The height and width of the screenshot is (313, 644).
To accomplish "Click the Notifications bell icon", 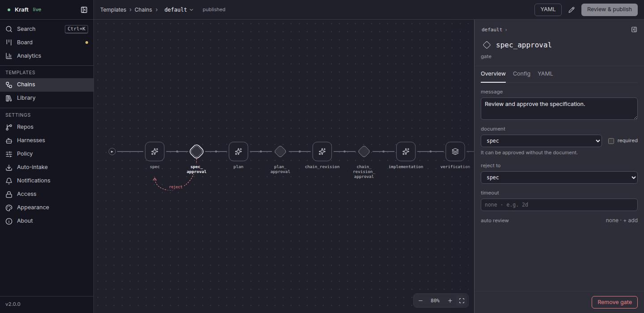I will pos(8,181).
